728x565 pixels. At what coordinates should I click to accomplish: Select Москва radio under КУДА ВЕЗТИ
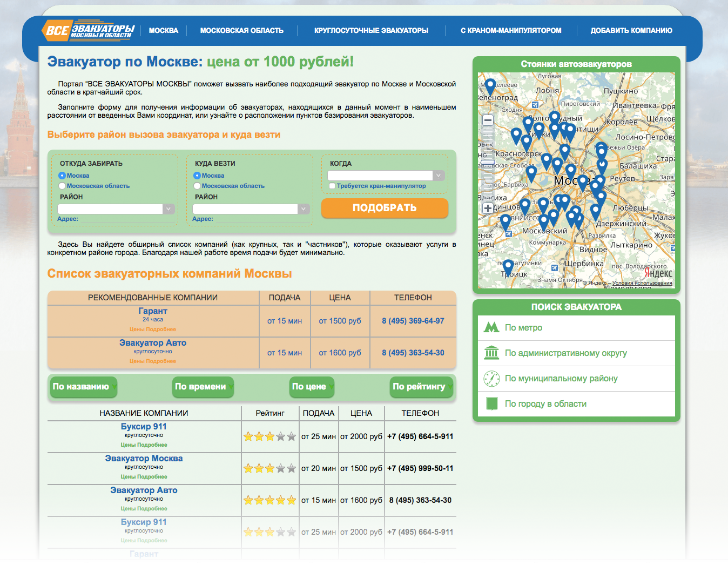[197, 176]
